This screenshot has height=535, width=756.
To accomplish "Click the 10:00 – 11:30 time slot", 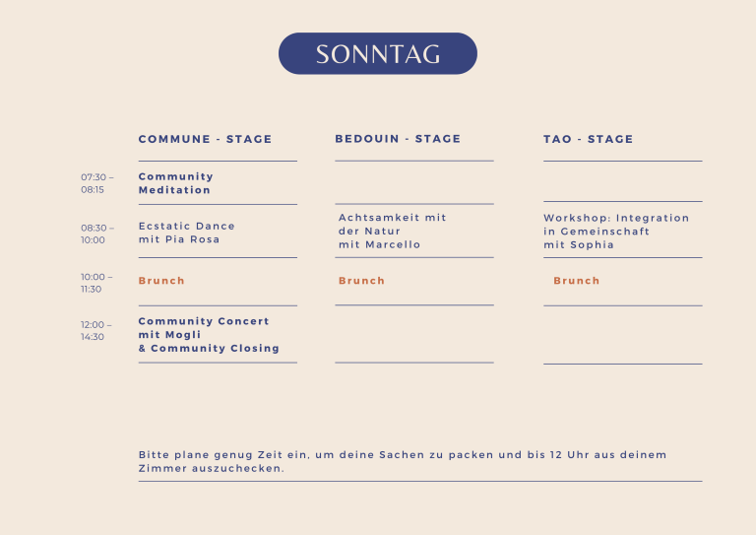I will 96,283.
